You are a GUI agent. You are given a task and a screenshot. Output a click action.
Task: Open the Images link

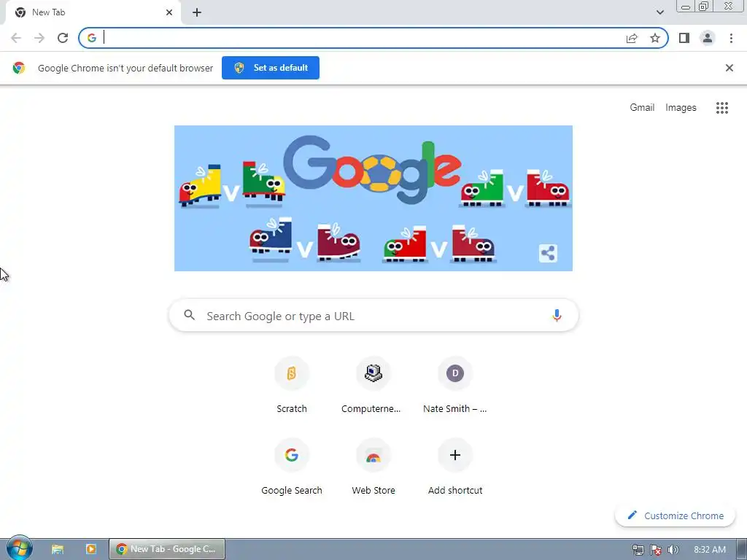point(681,108)
